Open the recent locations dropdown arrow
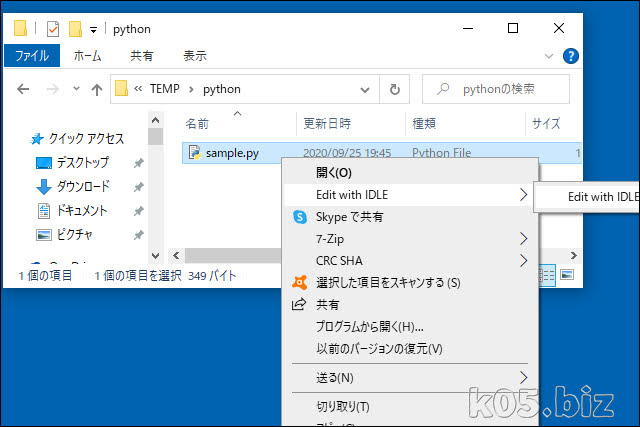 [76, 89]
